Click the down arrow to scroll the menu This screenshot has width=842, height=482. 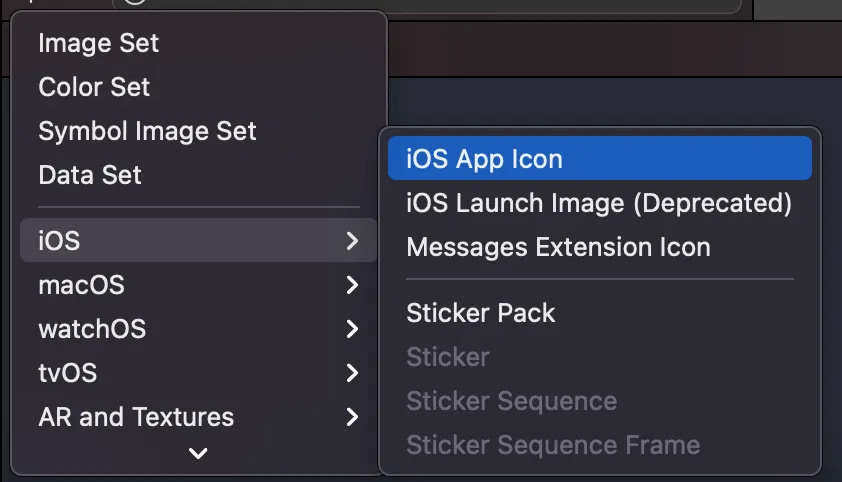click(198, 453)
